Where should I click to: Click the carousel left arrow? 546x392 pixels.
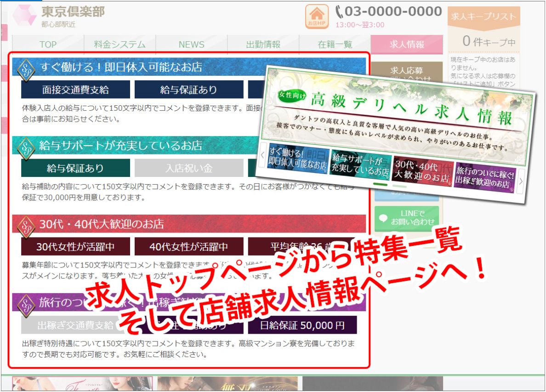point(263,155)
